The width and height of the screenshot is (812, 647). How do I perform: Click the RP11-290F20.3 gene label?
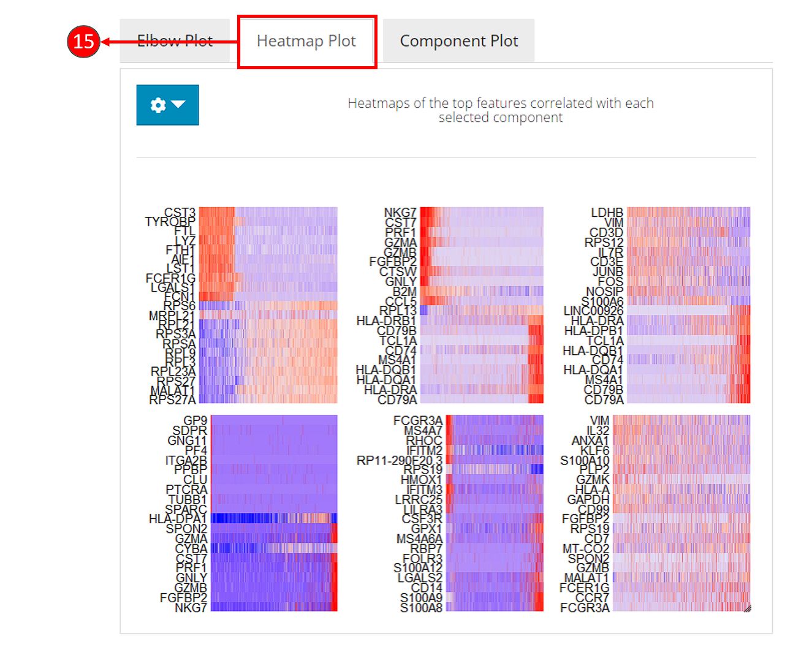tap(399, 460)
